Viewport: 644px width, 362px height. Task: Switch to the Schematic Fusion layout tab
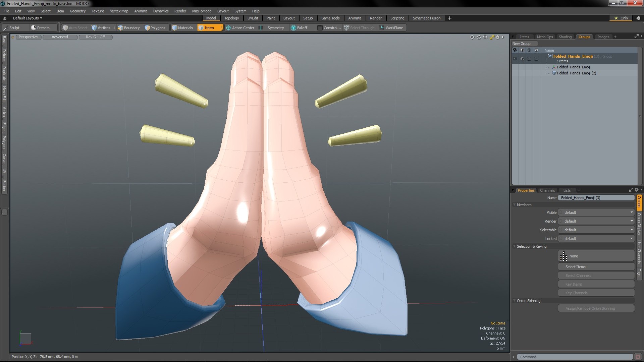click(426, 18)
